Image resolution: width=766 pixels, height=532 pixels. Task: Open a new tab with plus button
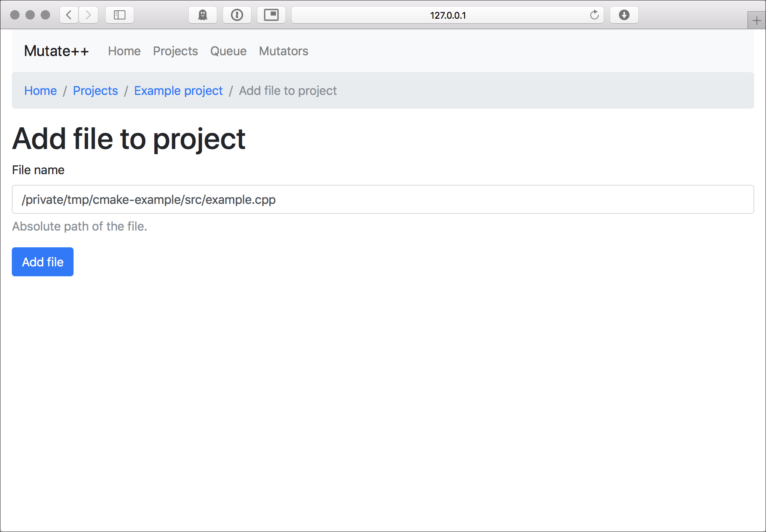point(756,21)
